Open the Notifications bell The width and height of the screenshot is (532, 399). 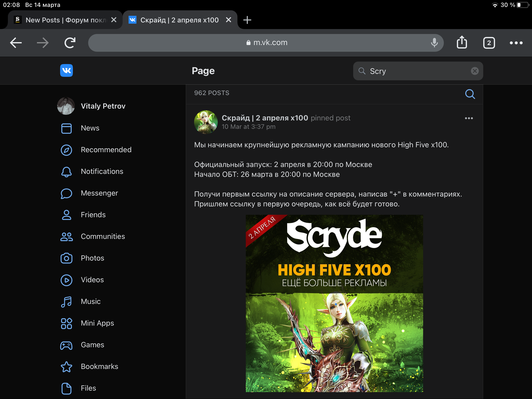coord(102,171)
